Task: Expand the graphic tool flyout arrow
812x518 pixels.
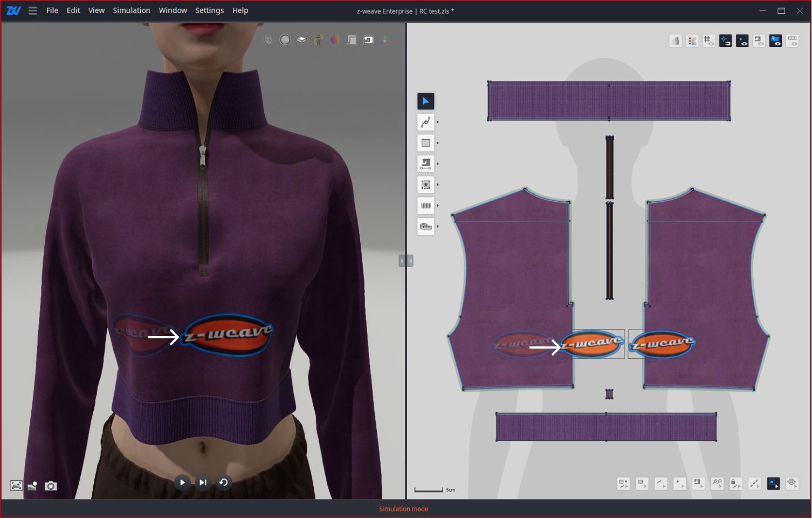Action: tap(438, 185)
